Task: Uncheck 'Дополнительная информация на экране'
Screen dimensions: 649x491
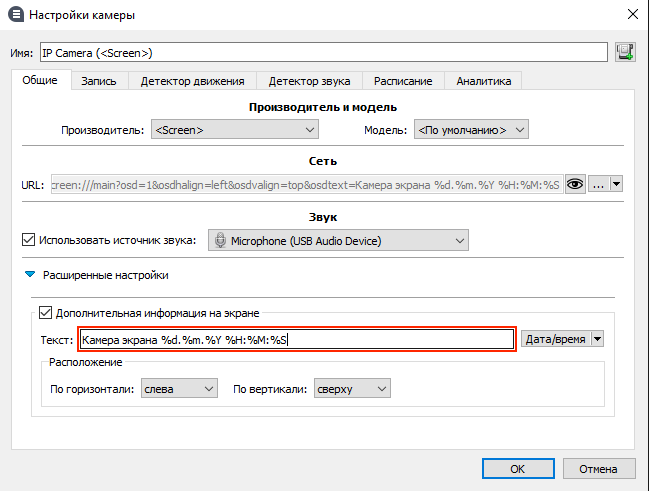Action: point(45,313)
